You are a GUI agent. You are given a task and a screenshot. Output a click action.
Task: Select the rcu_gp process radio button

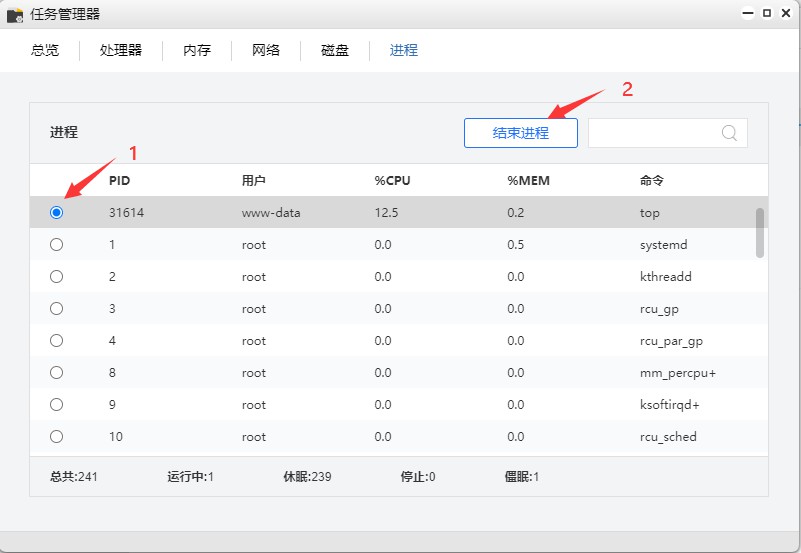pyautogui.click(x=56, y=309)
